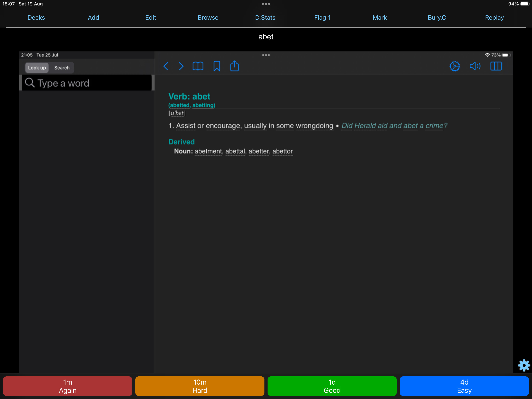Click the bookmark icon
Image resolution: width=532 pixels, height=399 pixels.
(217, 66)
